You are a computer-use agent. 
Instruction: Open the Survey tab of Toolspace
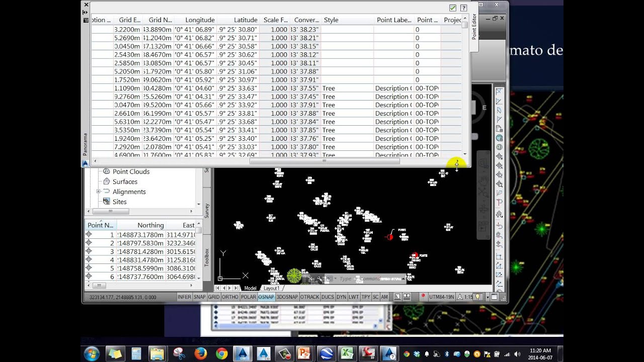coord(207,211)
